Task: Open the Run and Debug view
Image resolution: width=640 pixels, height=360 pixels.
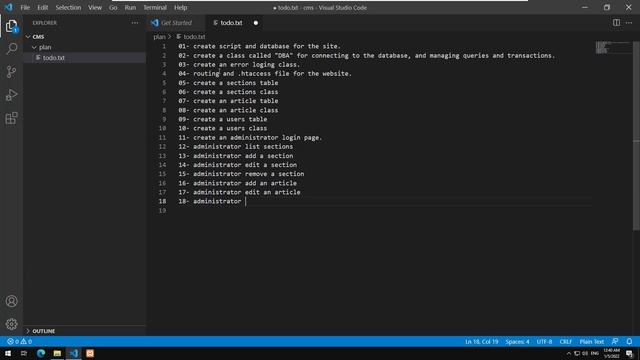Action: (11, 95)
